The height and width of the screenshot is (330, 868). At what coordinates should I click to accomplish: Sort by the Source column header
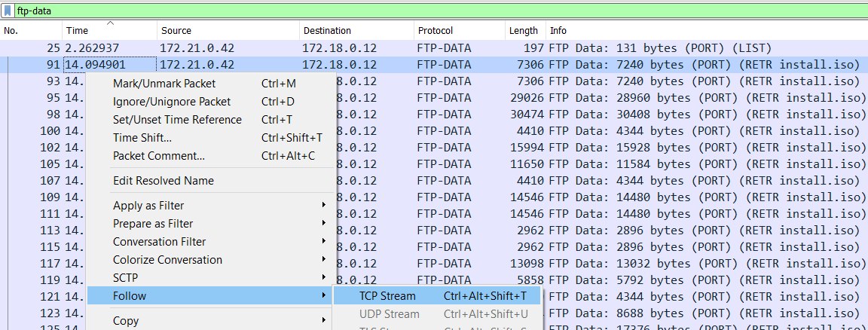click(x=228, y=31)
